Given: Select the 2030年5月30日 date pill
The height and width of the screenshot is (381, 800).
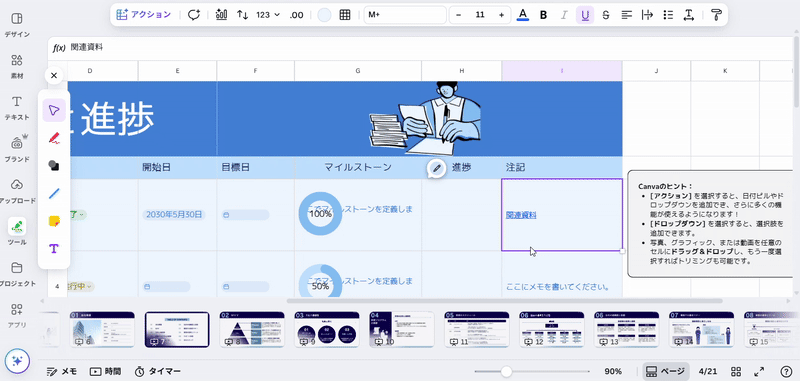Looking at the screenshot, I should [173, 215].
